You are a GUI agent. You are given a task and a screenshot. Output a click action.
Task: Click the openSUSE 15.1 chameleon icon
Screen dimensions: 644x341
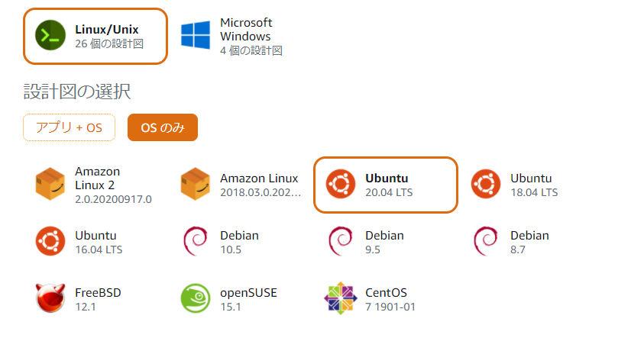[x=196, y=298]
